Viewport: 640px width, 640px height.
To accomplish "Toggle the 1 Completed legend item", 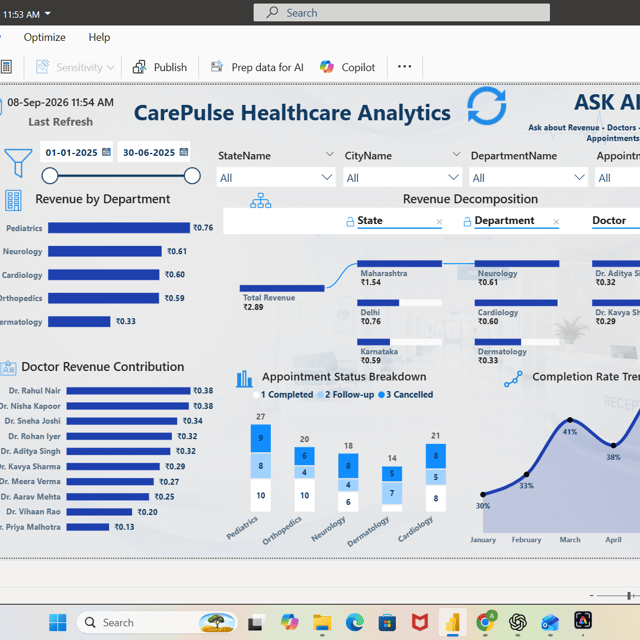I will (283, 395).
